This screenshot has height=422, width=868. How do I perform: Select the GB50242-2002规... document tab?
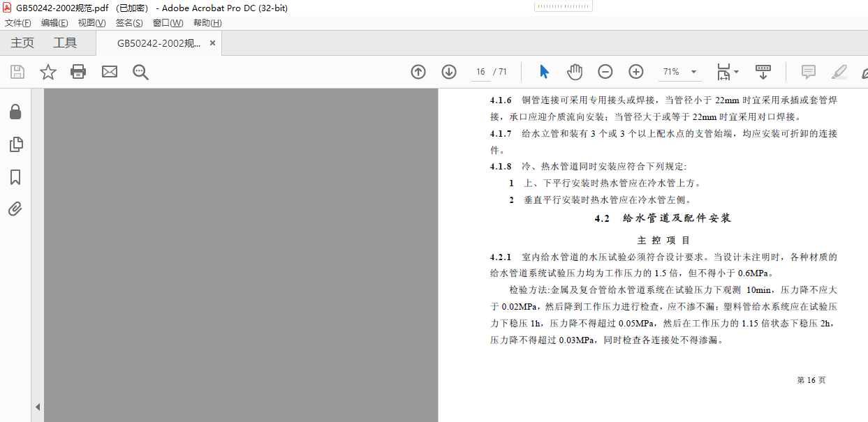159,43
